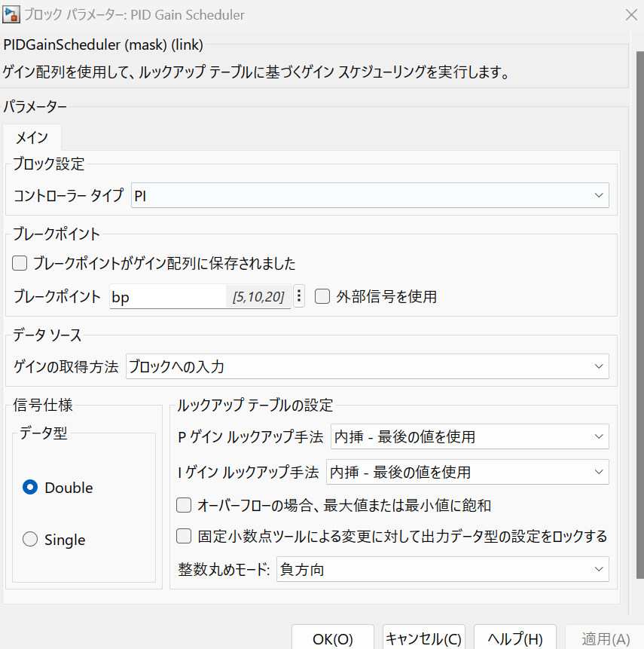The image size is (644, 649).
Task: Select the Double data type radio button
Action: 30,488
